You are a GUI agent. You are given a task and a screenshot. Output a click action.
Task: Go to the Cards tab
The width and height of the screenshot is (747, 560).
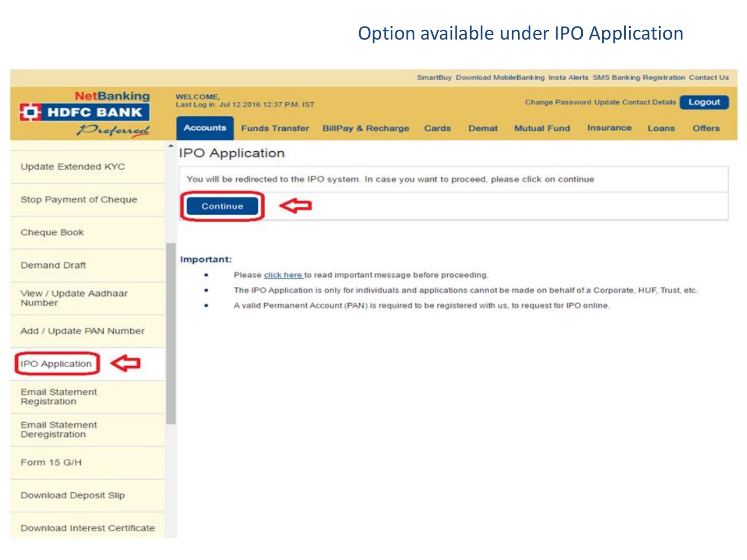pyautogui.click(x=437, y=128)
